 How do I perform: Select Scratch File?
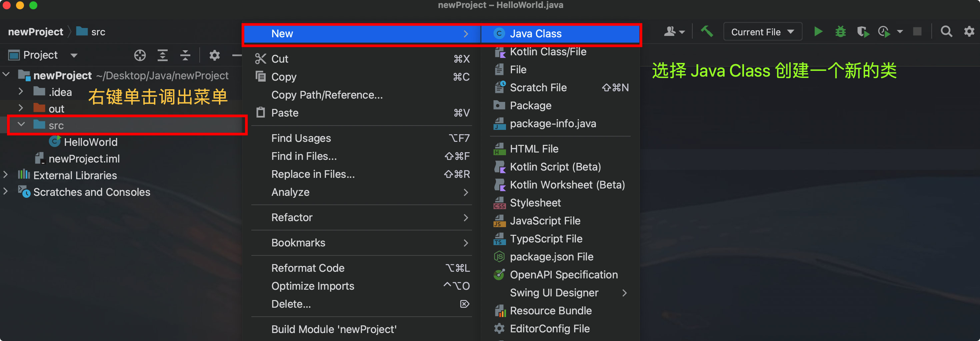[560, 88]
